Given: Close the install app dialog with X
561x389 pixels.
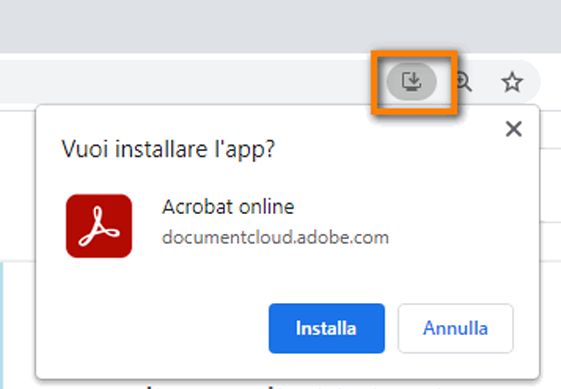Looking at the screenshot, I should click(514, 129).
